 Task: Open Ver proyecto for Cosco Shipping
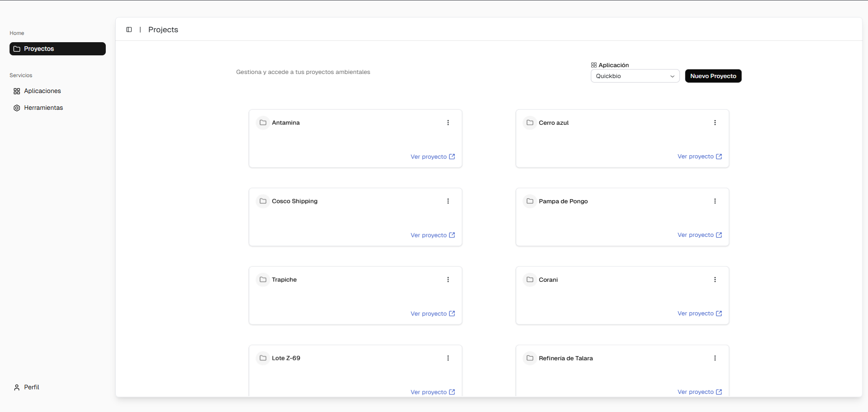pos(429,235)
